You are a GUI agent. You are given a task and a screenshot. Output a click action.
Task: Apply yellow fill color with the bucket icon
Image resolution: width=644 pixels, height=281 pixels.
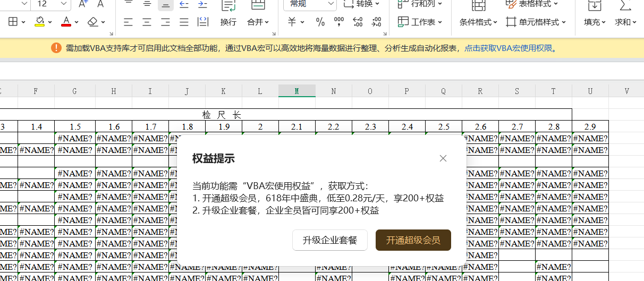click(x=40, y=22)
